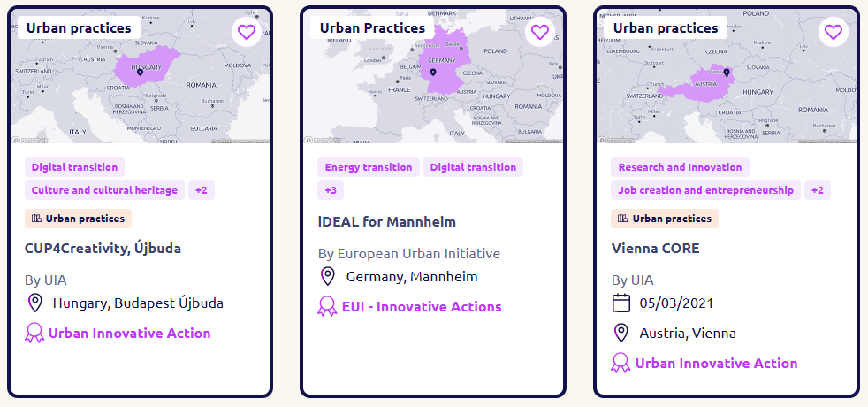The width and height of the screenshot is (868, 407).
Task: Click the award ribbon icon on Vienna CORE card
Action: (621, 364)
